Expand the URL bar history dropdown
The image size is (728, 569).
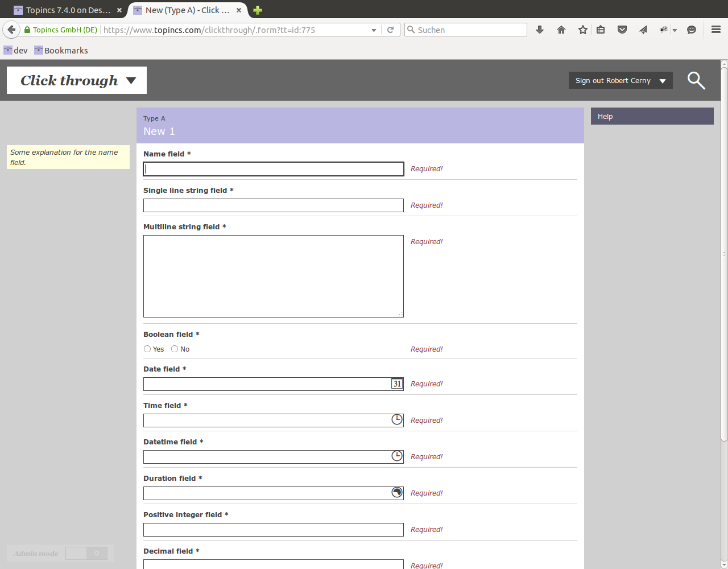pyautogui.click(x=374, y=30)
